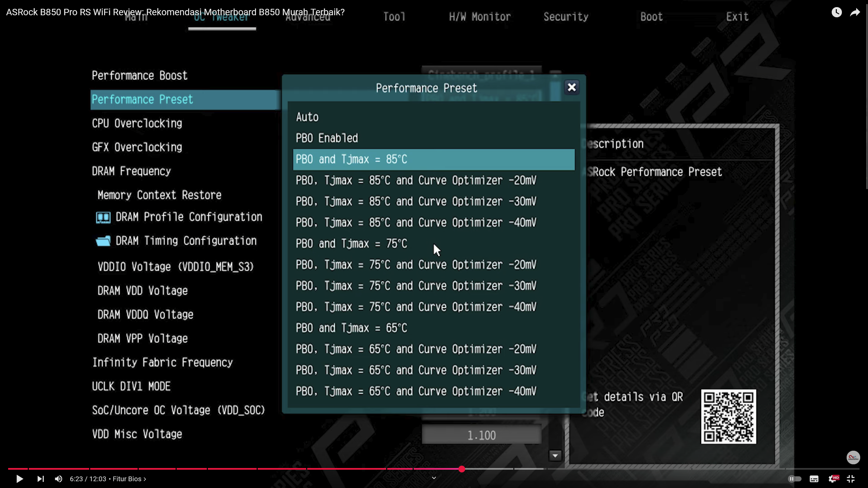
Task: Open DRAM Profile Configuration entry
Action: 189,217
